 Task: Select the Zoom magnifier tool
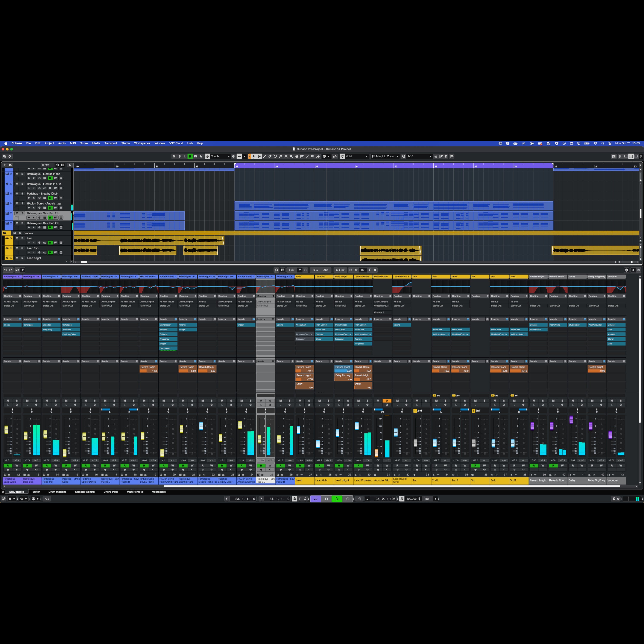tap(291, 156)
